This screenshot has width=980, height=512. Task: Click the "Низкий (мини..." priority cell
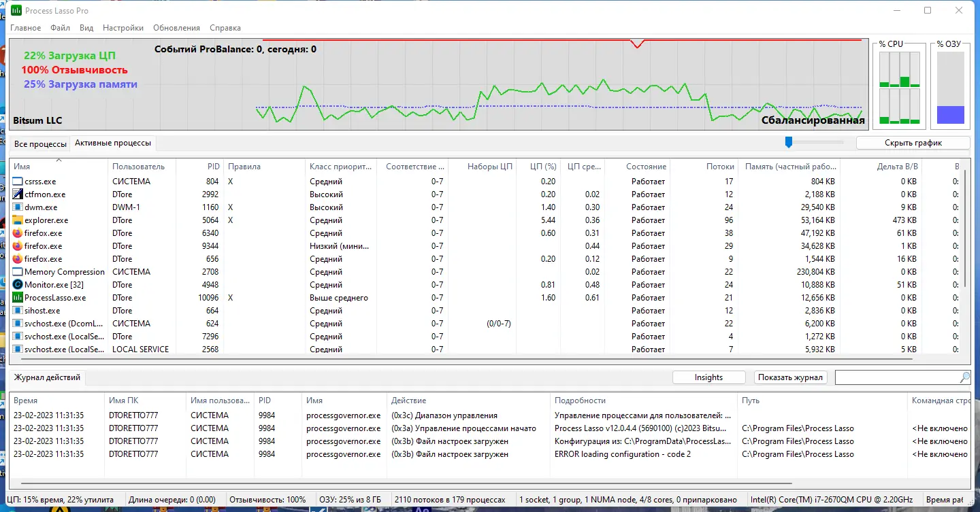[x=338, y=246]
